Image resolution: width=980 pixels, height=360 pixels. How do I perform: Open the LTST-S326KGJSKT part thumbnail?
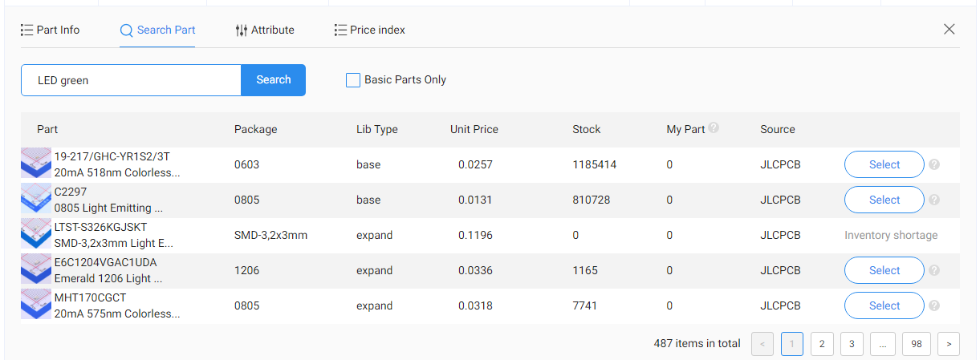click(x=36, y=235)
